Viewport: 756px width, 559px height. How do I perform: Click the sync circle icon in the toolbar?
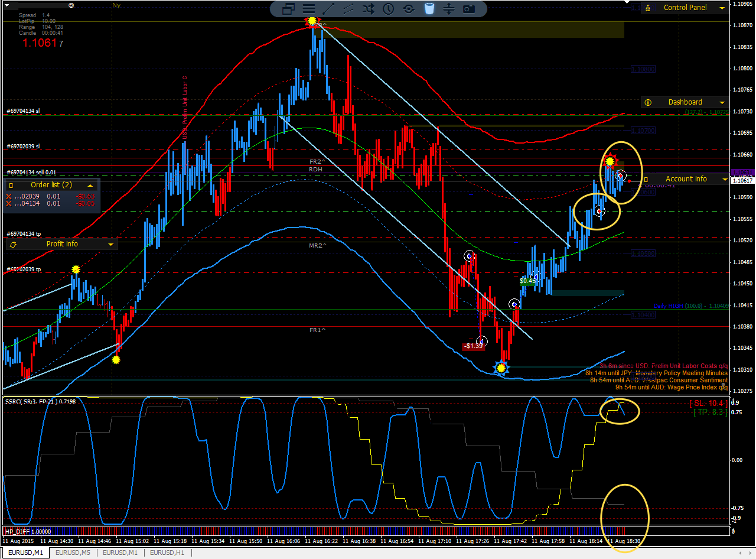(x=409, y=9)
